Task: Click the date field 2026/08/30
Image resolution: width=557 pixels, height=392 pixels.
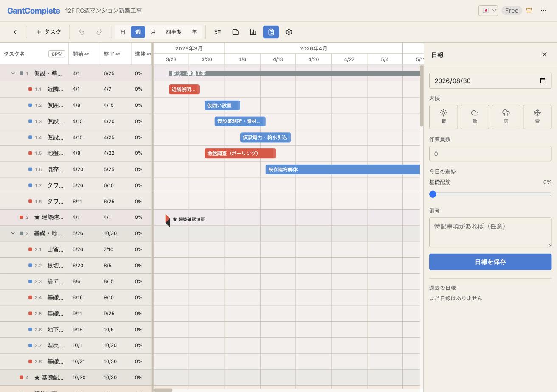Action: click(x=490, y=81)
